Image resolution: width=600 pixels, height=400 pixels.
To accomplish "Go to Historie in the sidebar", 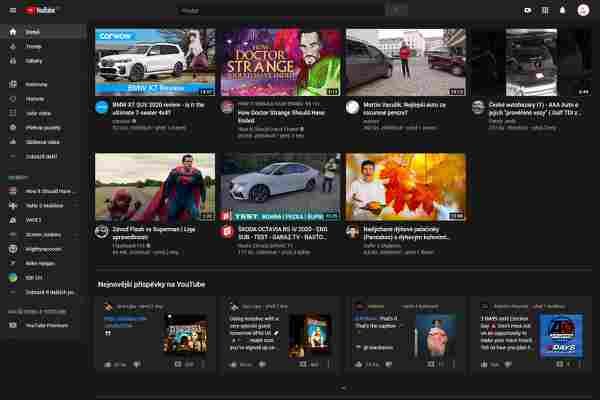I will (35, 99).
